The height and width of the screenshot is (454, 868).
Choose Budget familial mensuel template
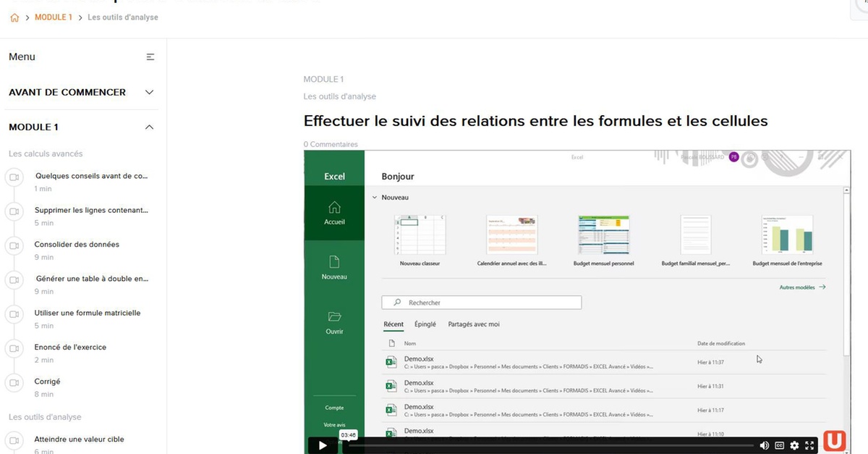(695, 241)
